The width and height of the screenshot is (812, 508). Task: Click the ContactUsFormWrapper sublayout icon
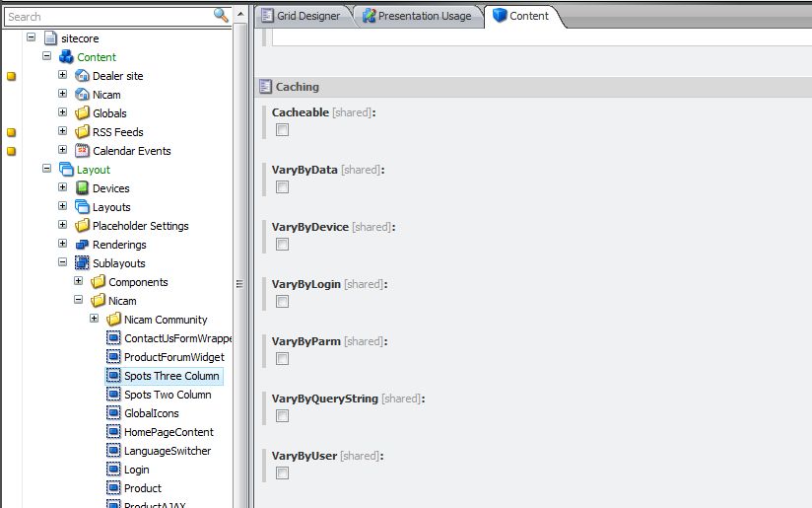113,338
